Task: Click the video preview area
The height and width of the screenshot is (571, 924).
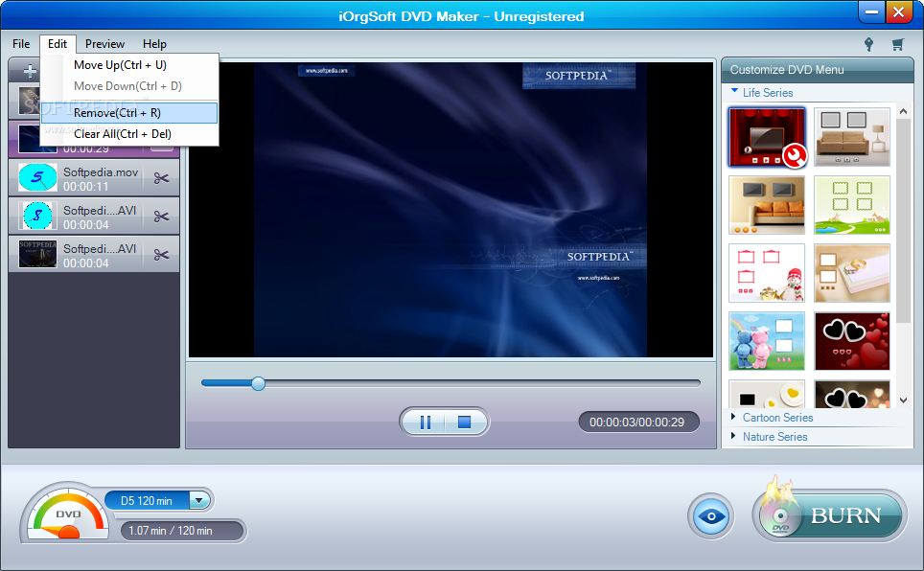Action: pos(450,210)
